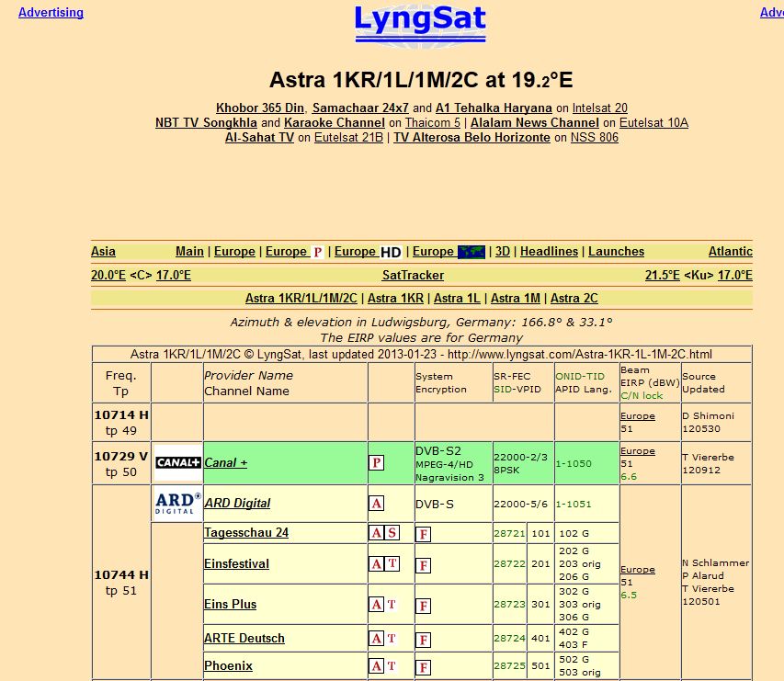Open Europe HD listing via HD icon

pyautogui.click(x=391, y=252)
